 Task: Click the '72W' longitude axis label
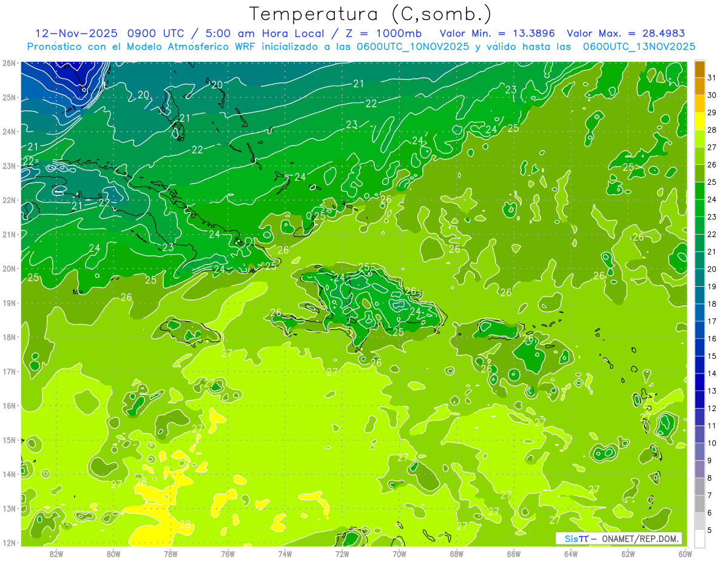(342, 554)
